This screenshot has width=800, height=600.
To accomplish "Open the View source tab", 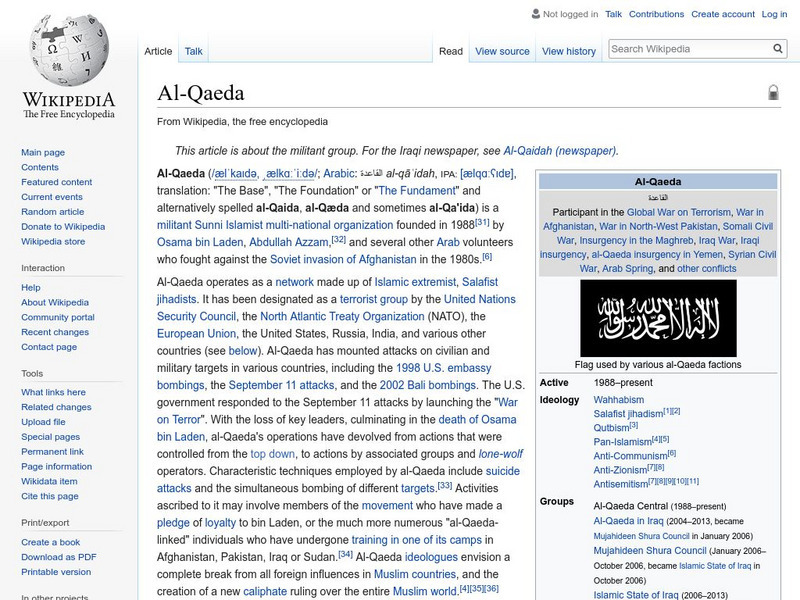I will click(502, 51).
